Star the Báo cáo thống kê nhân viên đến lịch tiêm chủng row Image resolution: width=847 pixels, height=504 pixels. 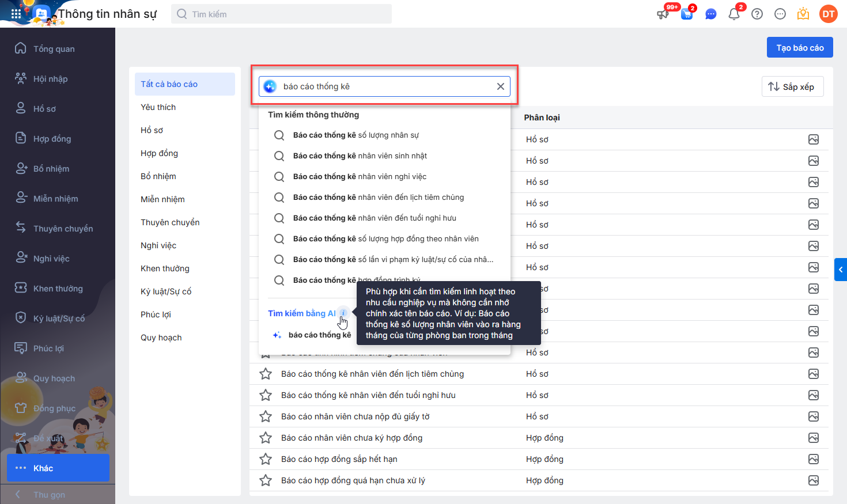(x=266, y=374)
